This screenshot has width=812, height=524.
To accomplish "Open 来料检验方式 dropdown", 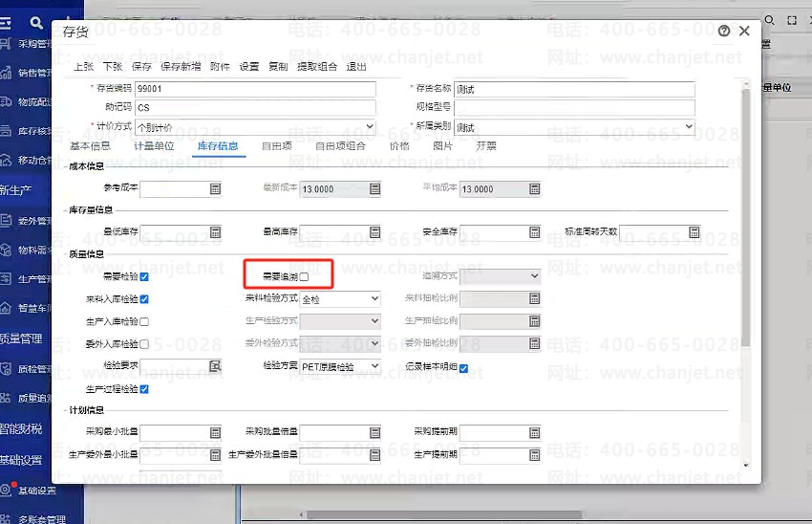I will [x=340, y=299].
